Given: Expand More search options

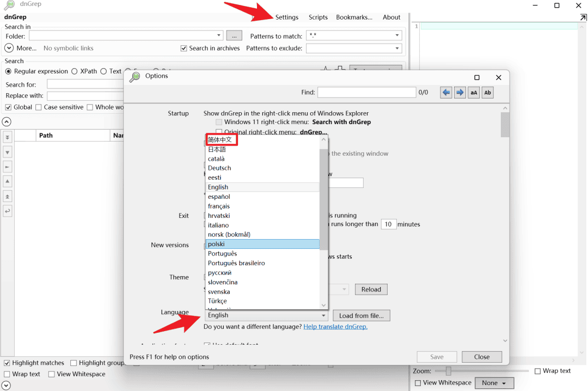Looking at the screenshot, I should 9,48.
